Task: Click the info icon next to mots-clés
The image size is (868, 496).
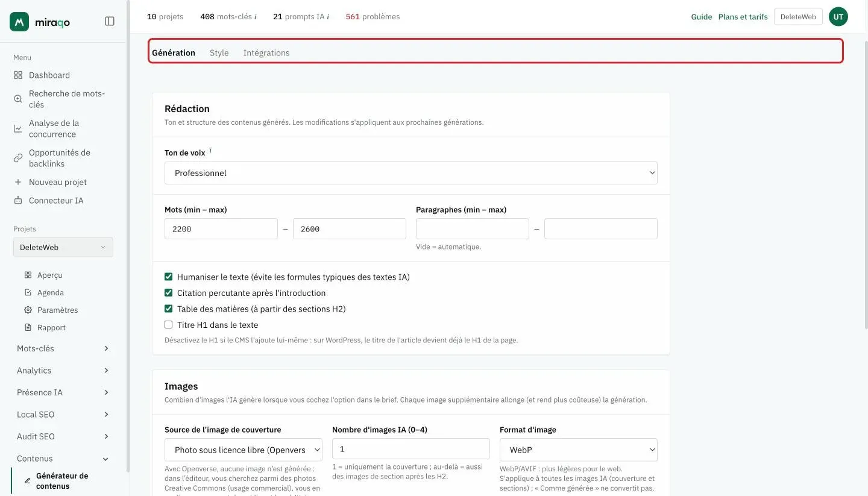Action: (x=256, y=17)
